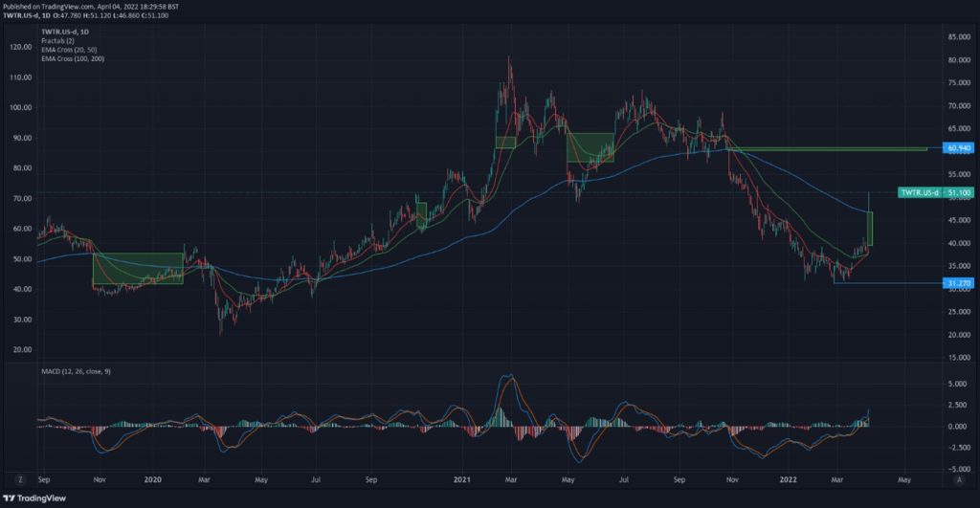Click the 80.000 label on right price axis
980x508 pixels.
coord(959,60)
